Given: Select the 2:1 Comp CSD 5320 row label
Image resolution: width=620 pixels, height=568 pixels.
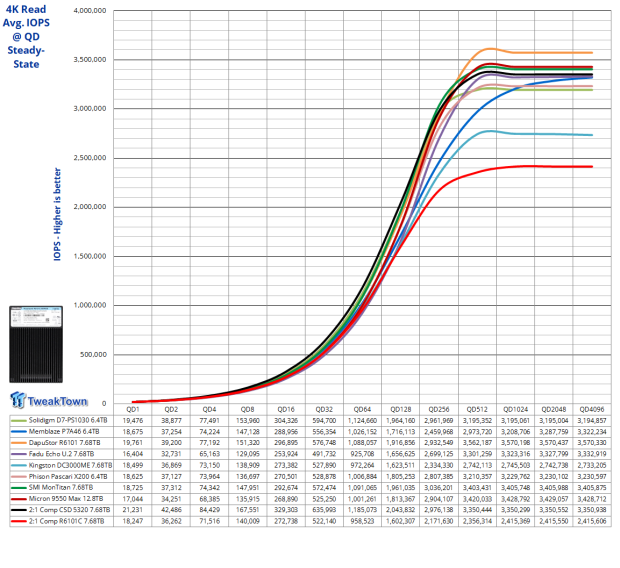Looking at the screenshot, I should [68, 505].
